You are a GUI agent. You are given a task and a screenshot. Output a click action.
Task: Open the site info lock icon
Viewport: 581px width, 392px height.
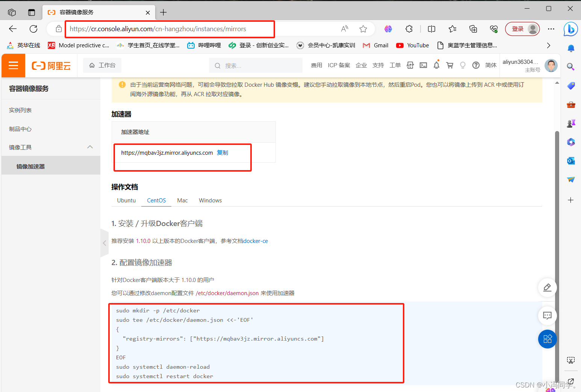59,29
